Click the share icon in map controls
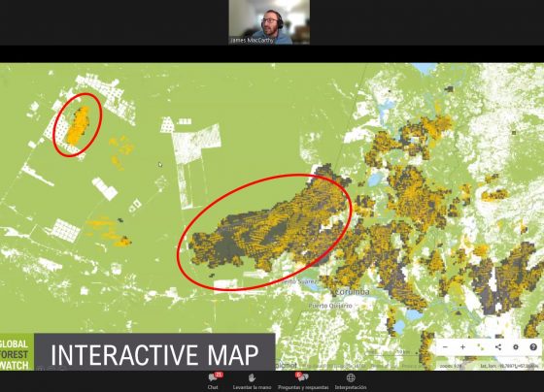 click(498, 347)
